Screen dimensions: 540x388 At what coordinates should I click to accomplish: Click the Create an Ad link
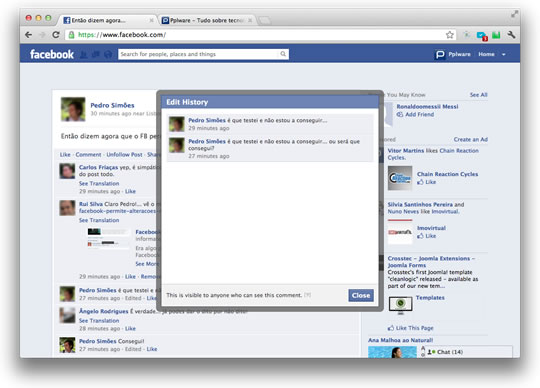tap(470, 139)
